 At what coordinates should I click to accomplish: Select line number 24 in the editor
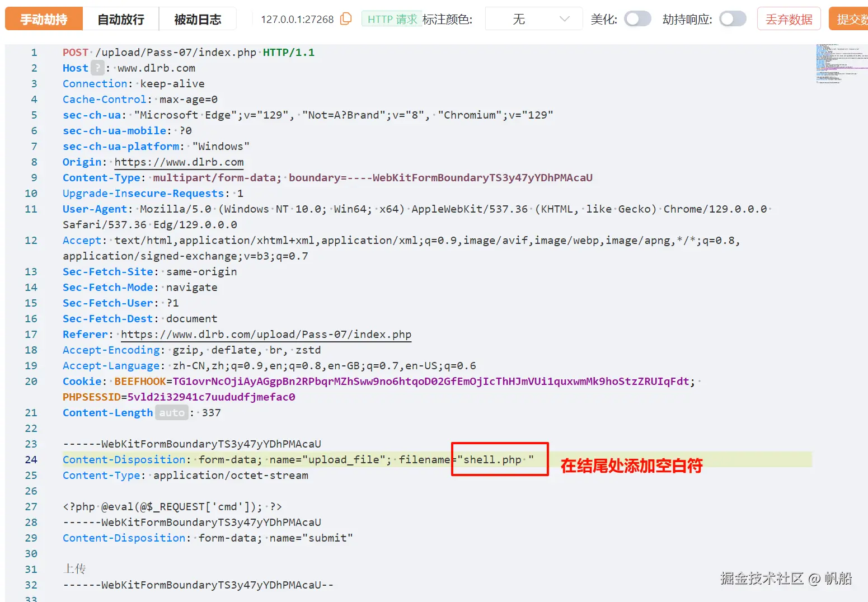pyautogui.click(x=31, y=459)
